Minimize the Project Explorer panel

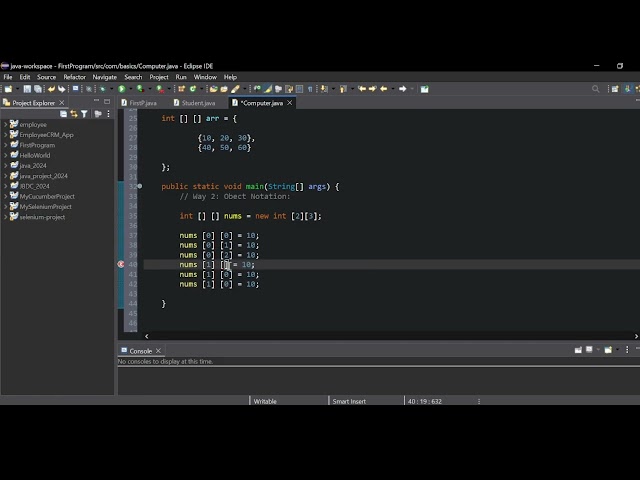(96, 101)
